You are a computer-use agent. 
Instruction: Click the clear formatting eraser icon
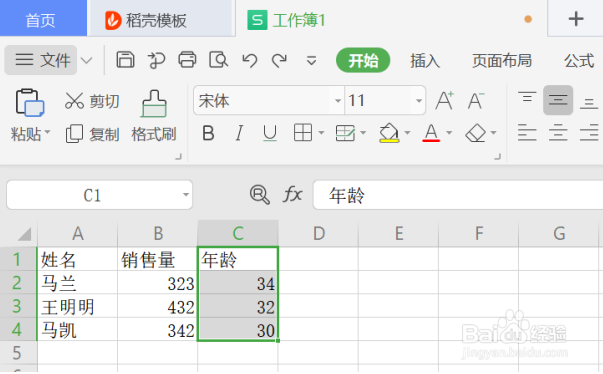point(476,133)
